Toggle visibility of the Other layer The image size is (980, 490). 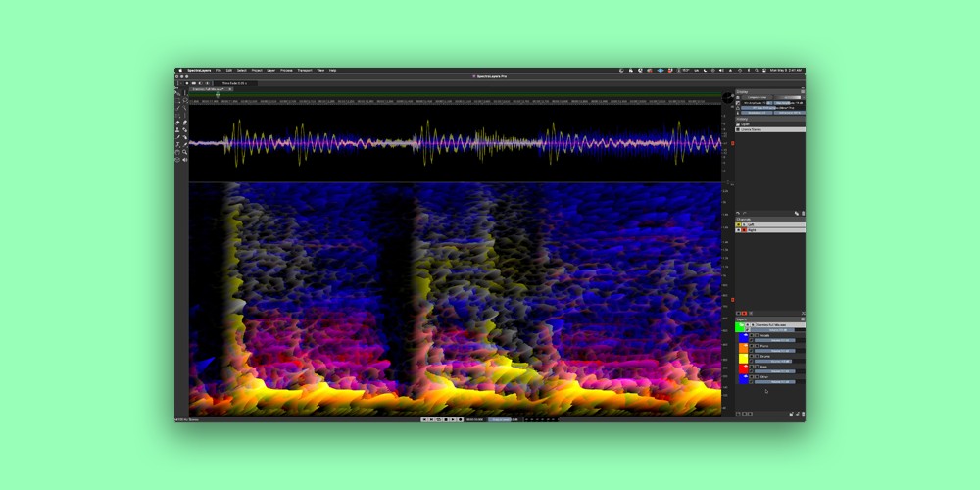(752, 377)
